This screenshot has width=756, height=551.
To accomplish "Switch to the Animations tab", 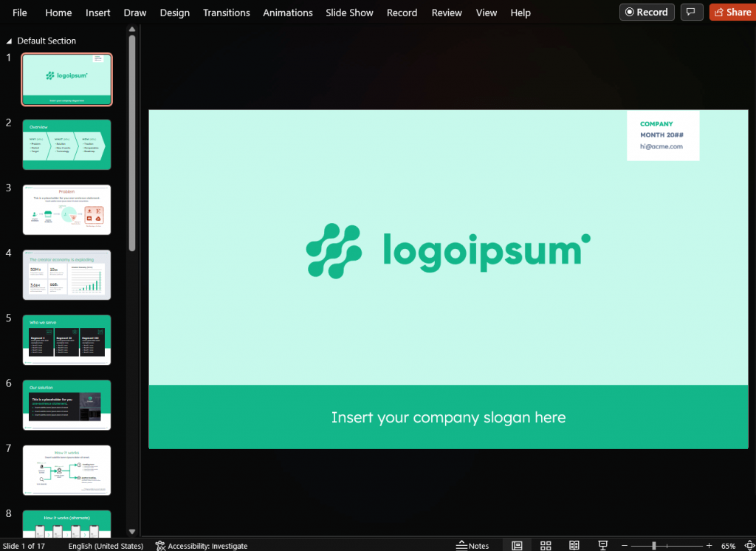I will click(288, 13).
